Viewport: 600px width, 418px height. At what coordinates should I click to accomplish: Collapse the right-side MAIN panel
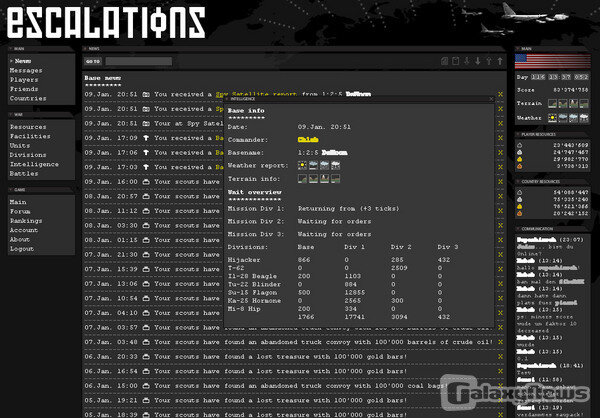coord(518,49)
